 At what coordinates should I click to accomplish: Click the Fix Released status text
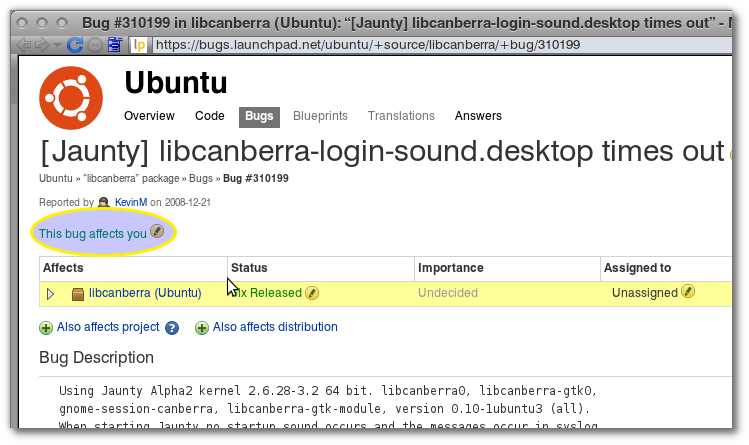tap(267, 293)
